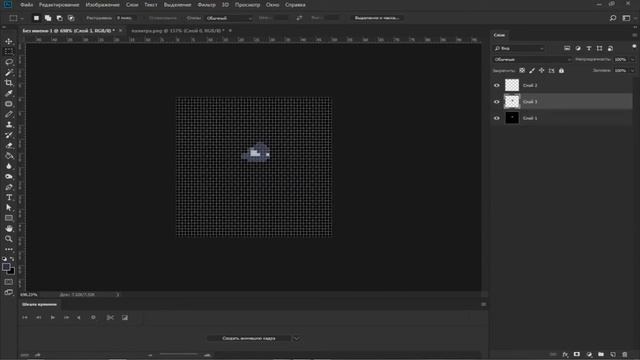Select the Move tool
Viewport: 640px width, 360px height.
tap(9, 41)
